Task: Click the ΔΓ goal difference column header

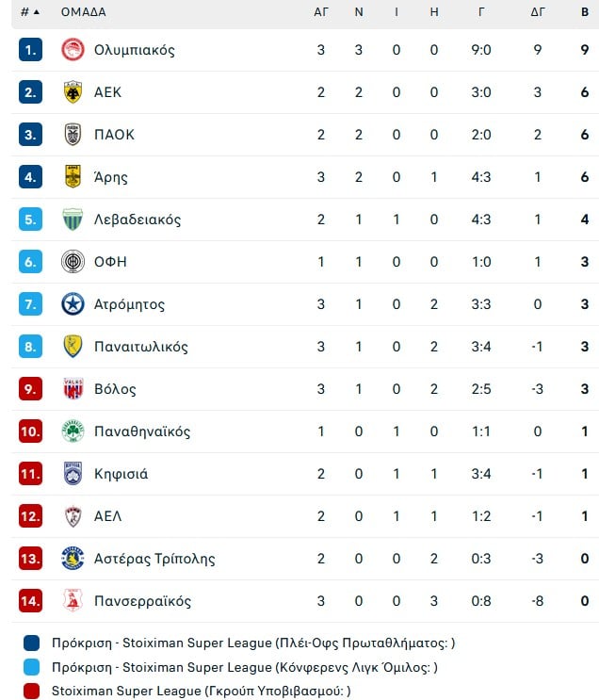Action: 538,12
